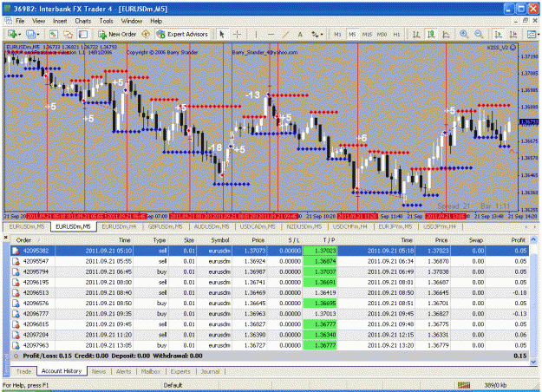Open the View menu
This screenshot has height=392, width=542.
pyautogui.click(x=39, y=21)
